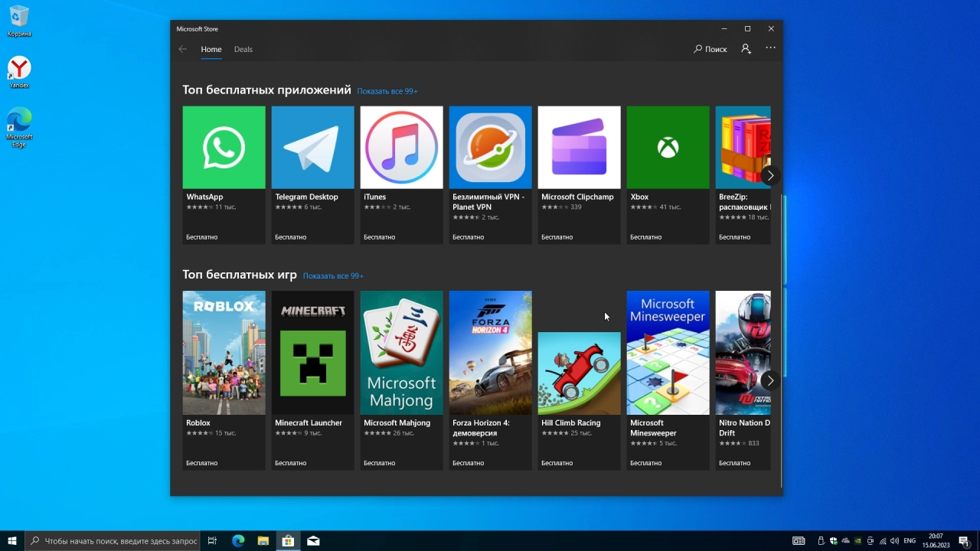Open Microsoft Mahjong game tile
Image resolution: width=980 pixels, height=551 pixels.
click(x=401, y=380)
